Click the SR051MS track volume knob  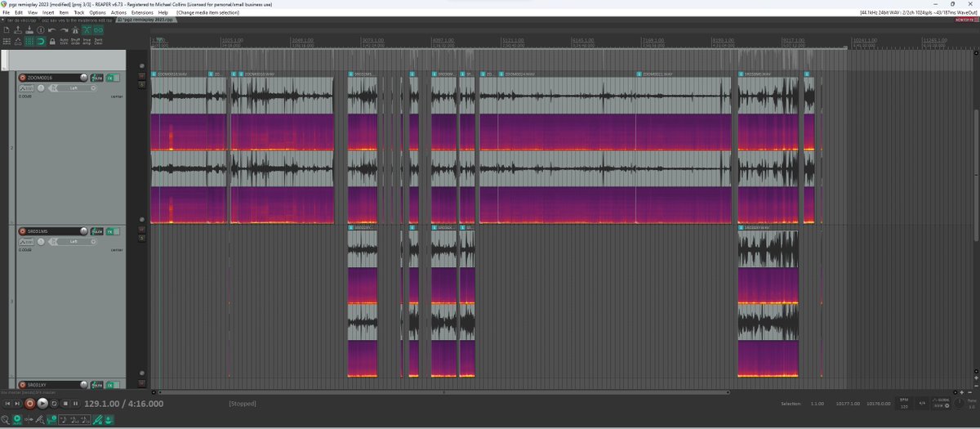pos(83,231)
